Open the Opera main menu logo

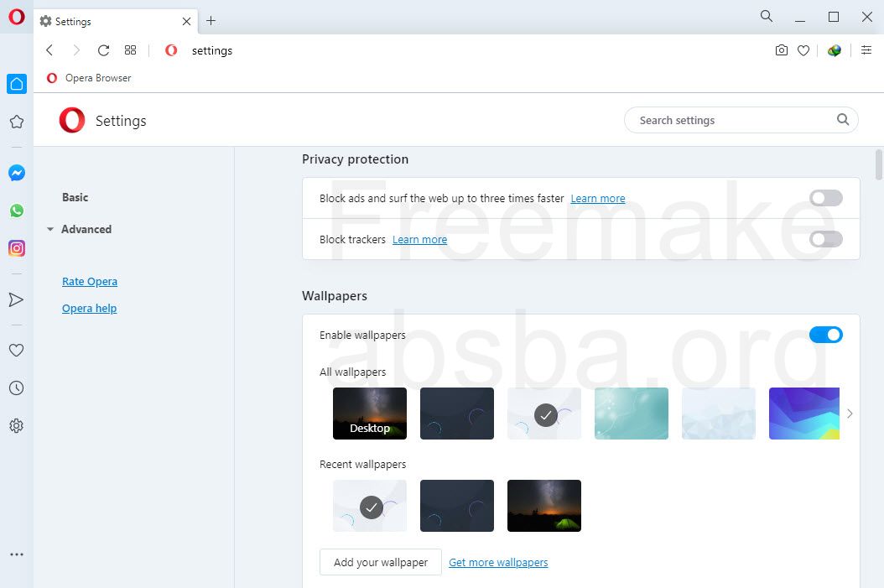16,17
